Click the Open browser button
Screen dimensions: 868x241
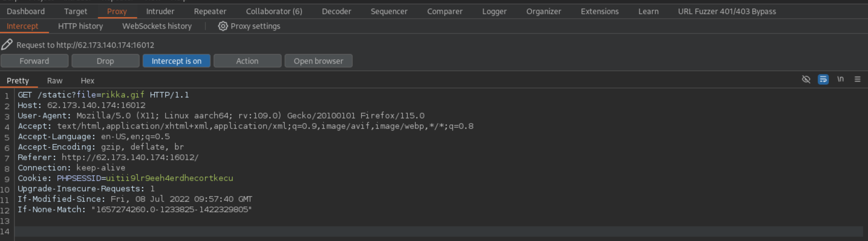coord(318,61)
